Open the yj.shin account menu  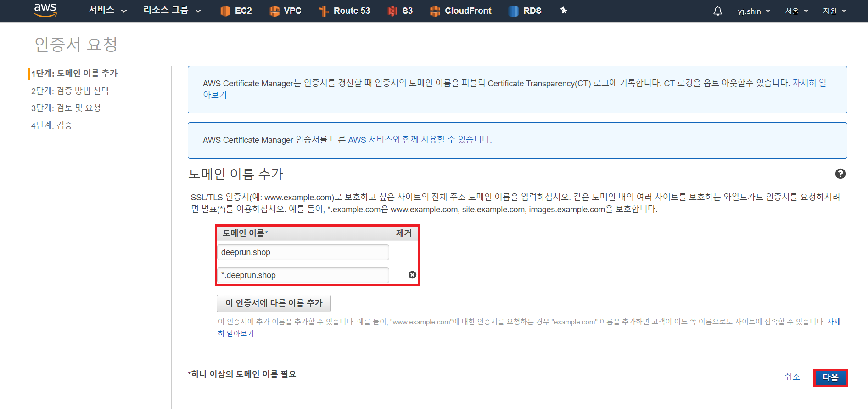(754, 11)
